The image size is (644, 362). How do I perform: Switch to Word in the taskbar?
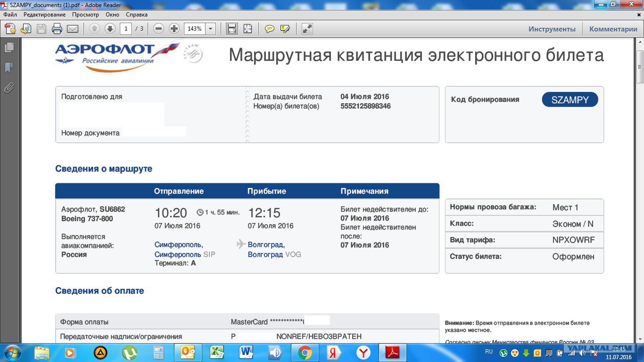[x=246, y=353]
